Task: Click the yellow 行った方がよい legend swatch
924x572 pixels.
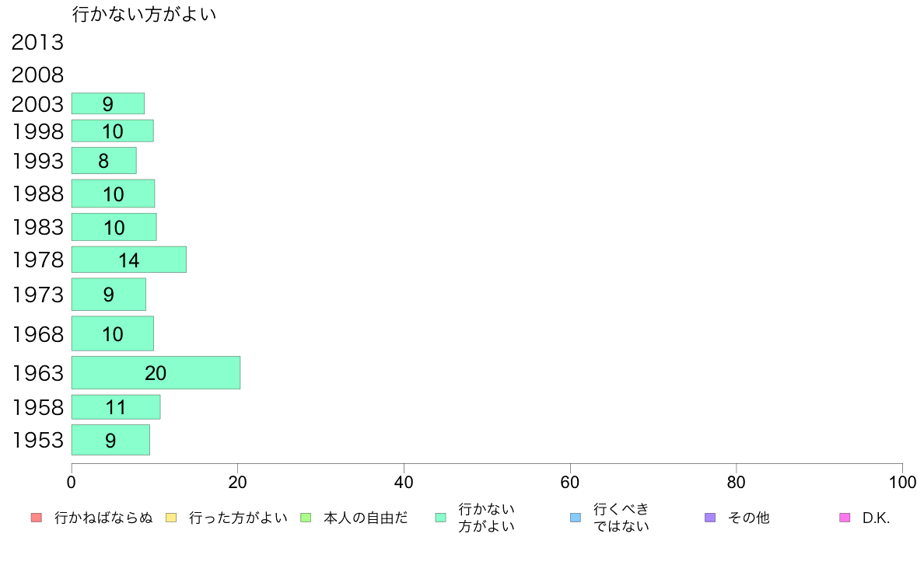Action: click(x=171, y=518)
